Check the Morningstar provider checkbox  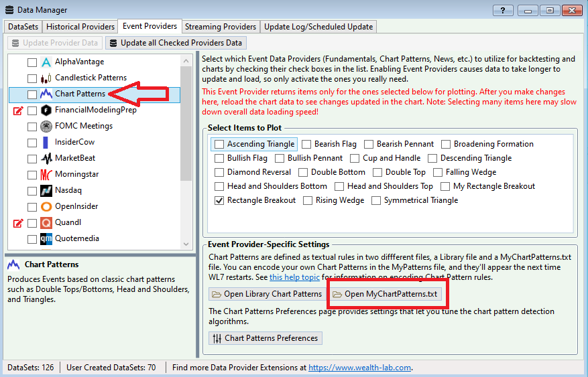tap(32, 175)
